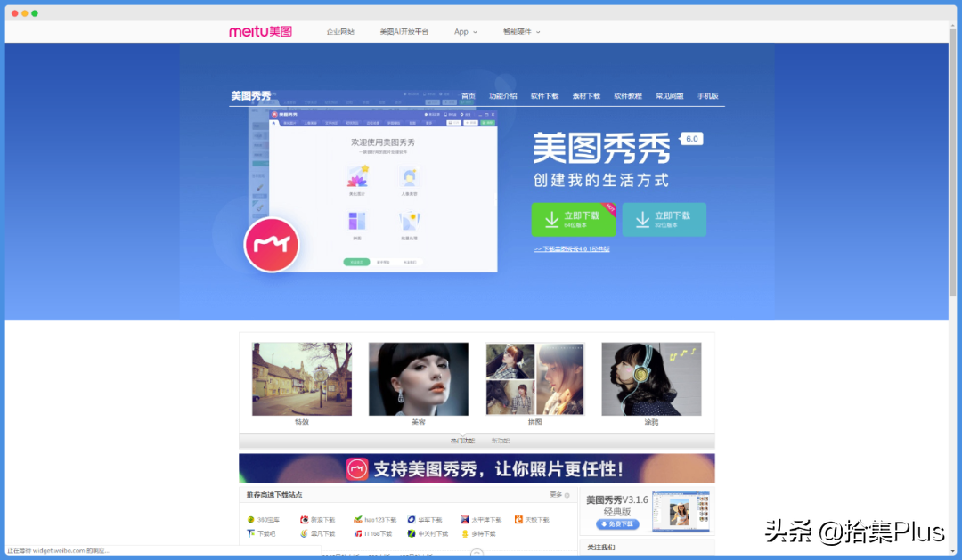The width and height of the screenshot is (962, 560).
Task: Switch to the 新功能 tab
Action: 500,441
